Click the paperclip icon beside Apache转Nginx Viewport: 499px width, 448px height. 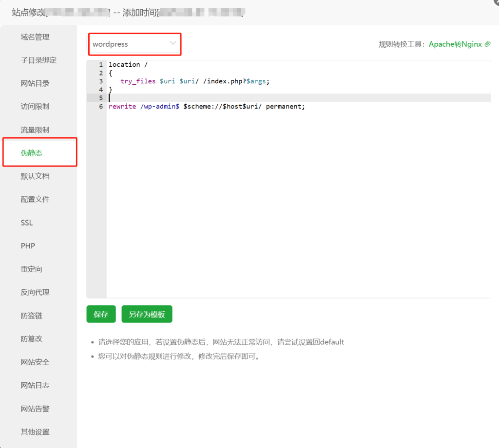pyautogui.click(x=487, y=44)
